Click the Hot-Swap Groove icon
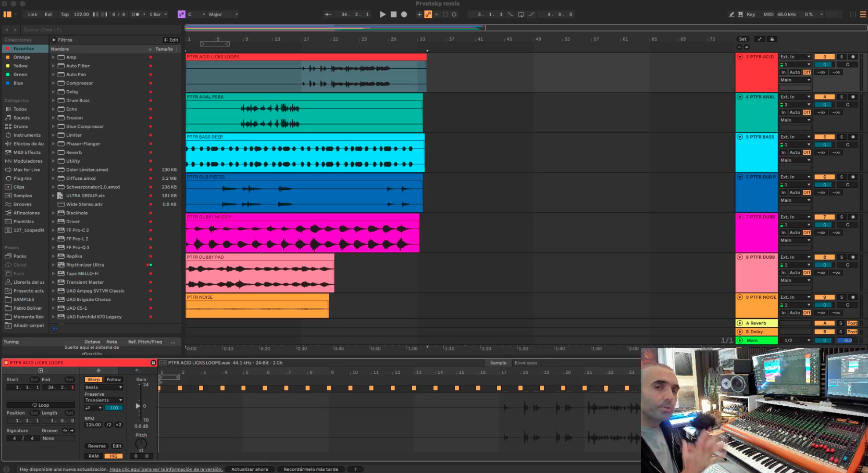 pyautogui.click(x=65, y=431)
